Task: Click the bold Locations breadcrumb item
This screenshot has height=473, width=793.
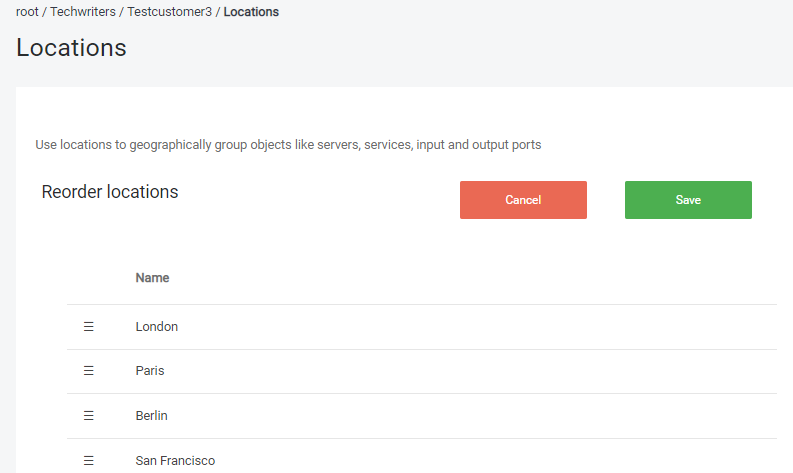Action: point(251,12)
